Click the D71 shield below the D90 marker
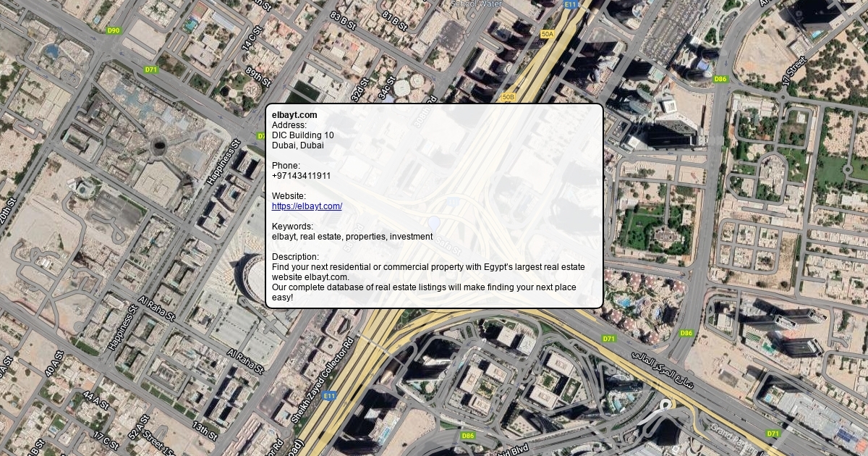868x456 pixels. tap(150, 70)
